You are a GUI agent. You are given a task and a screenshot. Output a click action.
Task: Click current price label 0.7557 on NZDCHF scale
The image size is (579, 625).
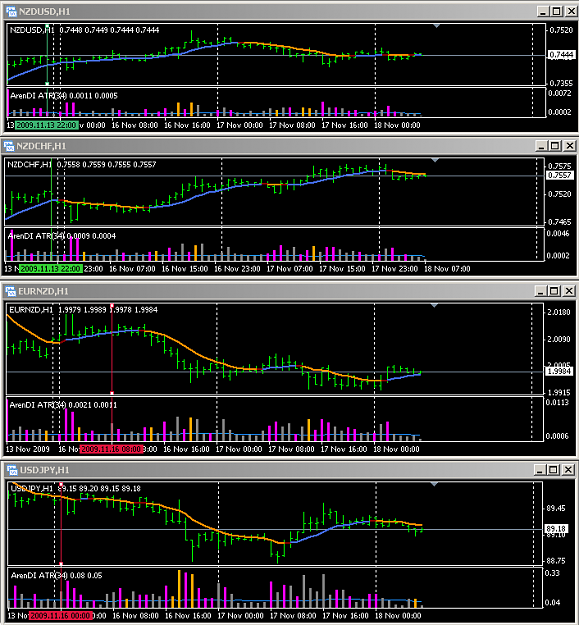click(x=559, y=175)
